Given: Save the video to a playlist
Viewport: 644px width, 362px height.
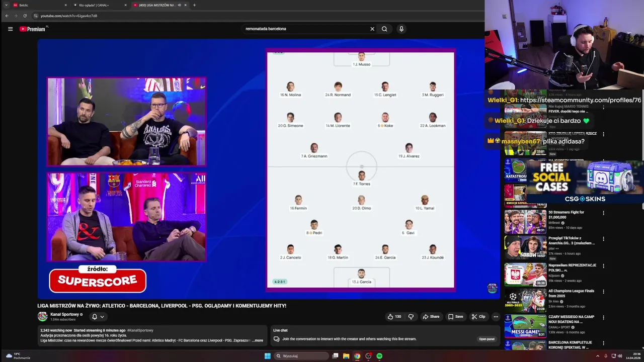Looking at the screenshot, I should (456, 317).
